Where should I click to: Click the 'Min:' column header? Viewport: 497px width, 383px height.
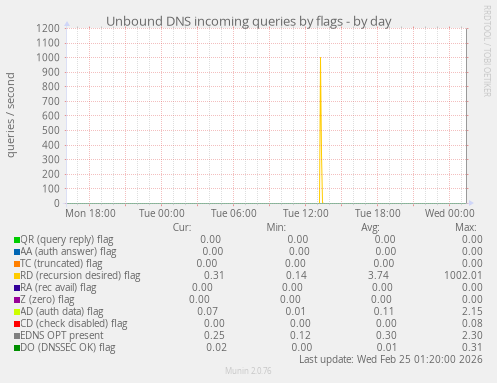click(x=276, y=228)
